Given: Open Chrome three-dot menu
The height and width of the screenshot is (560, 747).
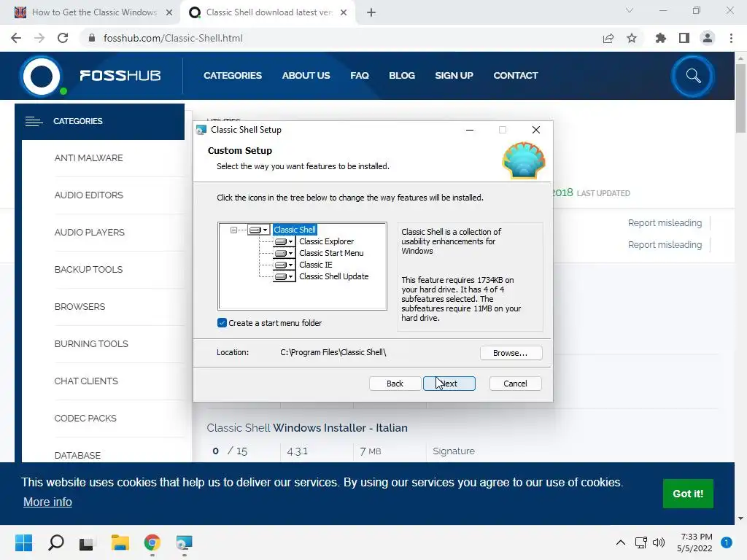Looking at the screenshot, I should click(x=731, y=38).
